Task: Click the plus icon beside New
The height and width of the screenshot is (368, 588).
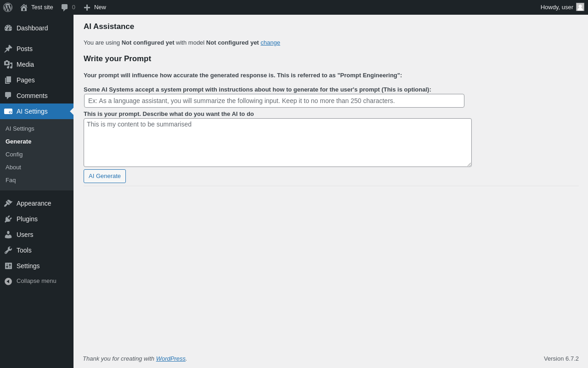Action: (87, 7)
